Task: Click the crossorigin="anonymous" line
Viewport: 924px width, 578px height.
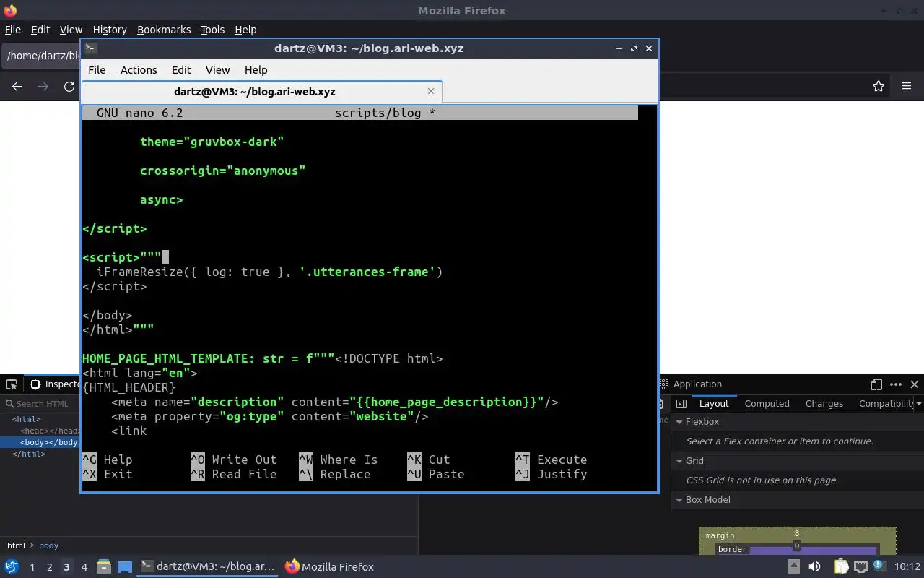Action: tap(222, 171)
